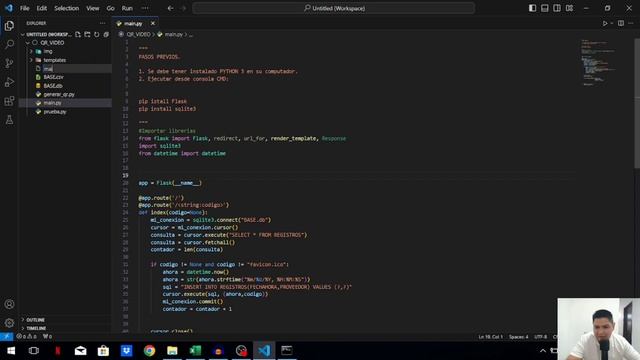Open the Go menu
Image resolution: width=640 pixels, height=360 pixels.
tap(111, 8)
